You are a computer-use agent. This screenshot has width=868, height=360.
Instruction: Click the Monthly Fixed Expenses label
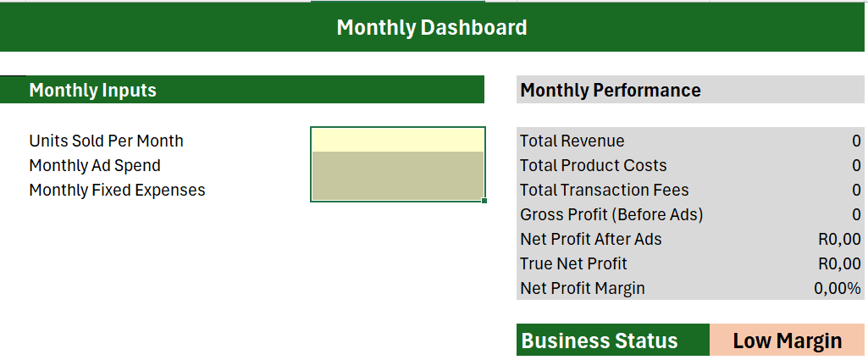[x=117, y=190]
